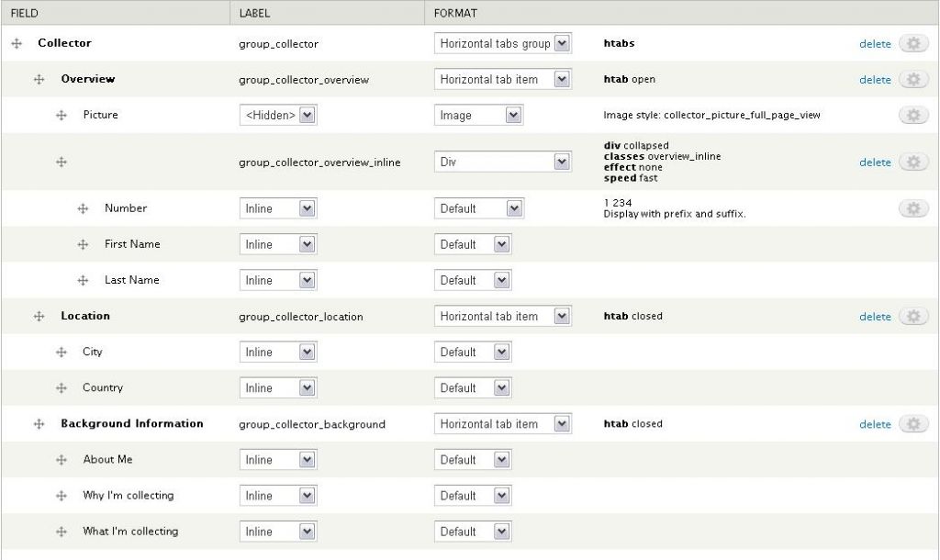
Task: Click the About Me field name
Action: (107, 460)
